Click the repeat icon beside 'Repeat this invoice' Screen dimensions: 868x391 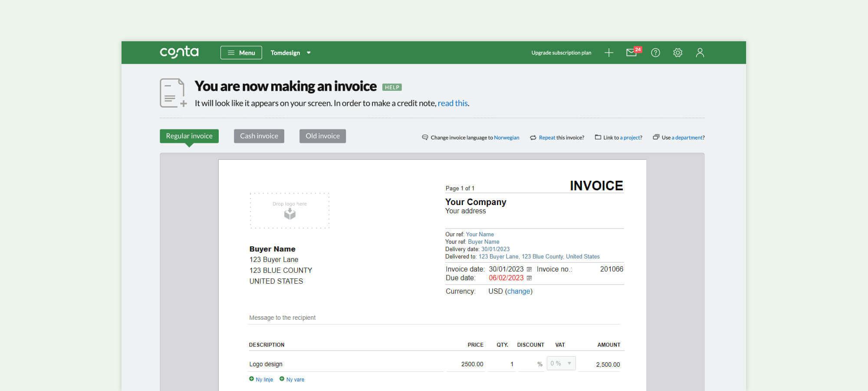(533, 137)
